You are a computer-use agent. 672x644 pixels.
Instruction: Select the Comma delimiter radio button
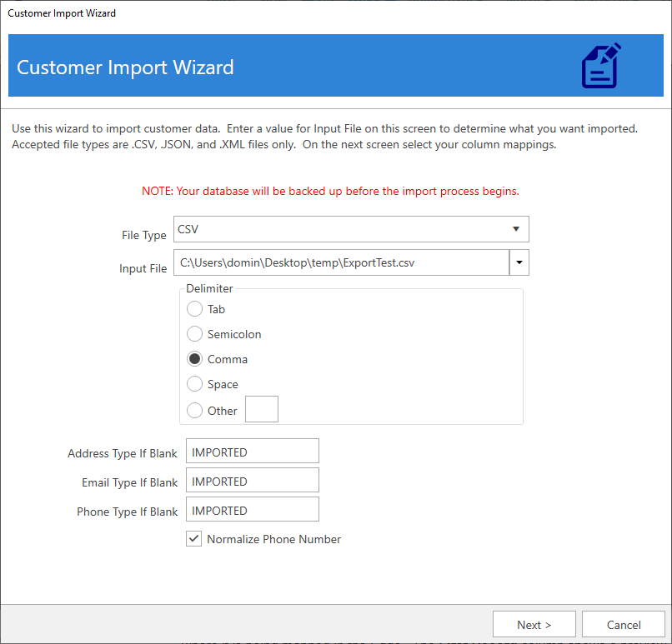pyautogui.click(x=194, y=359)
